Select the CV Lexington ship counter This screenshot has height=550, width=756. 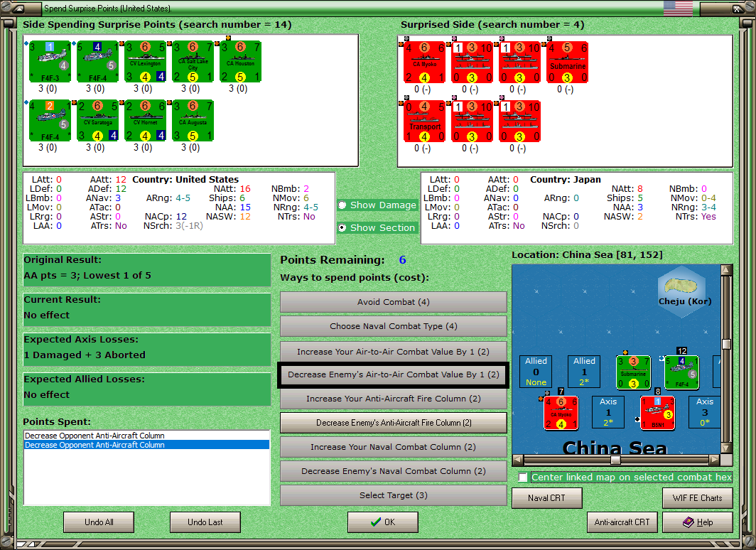pyautogui.click(x=146, y=62)
